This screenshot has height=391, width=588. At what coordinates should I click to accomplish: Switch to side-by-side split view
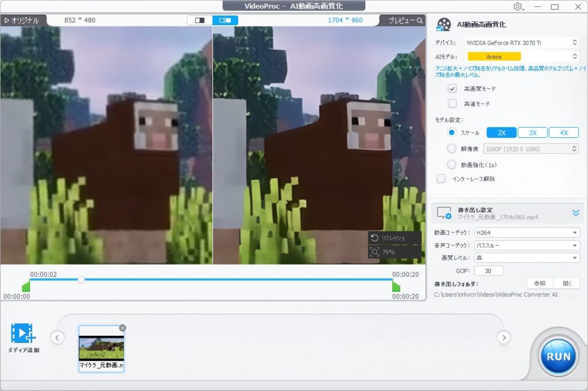(x=225, y=20)
